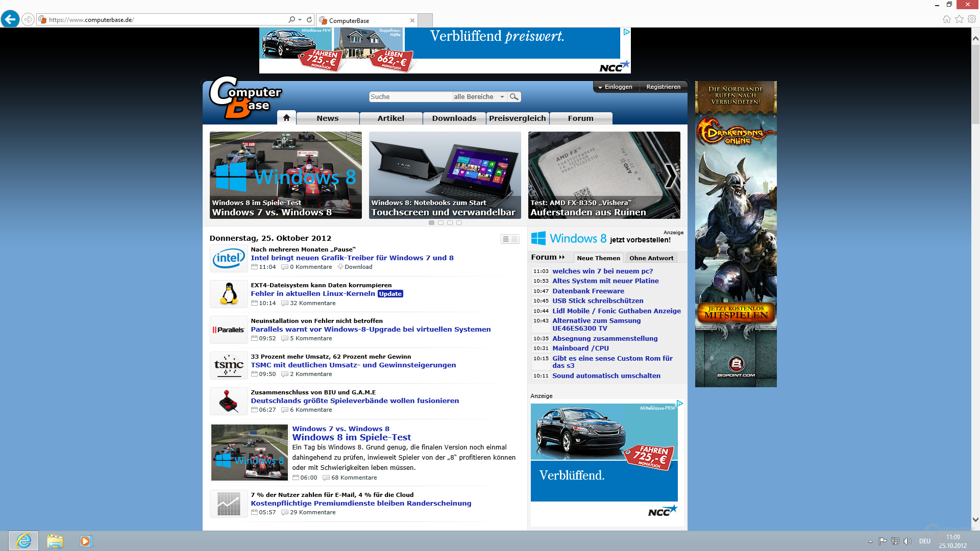The height and width of the screenshot is (551, 980).
Task: Click the Windows 8 jetzt vorbestellen banner
Action: coord(601,238)
